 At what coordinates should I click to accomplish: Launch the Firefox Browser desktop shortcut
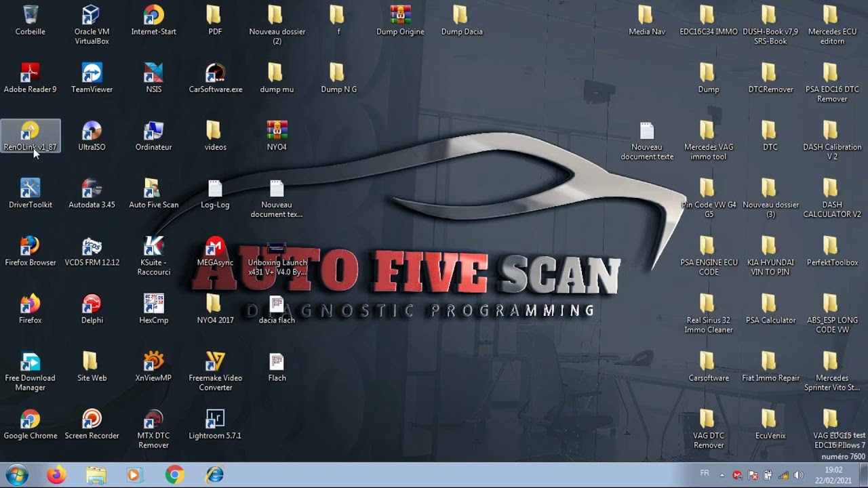pos(31,251)
